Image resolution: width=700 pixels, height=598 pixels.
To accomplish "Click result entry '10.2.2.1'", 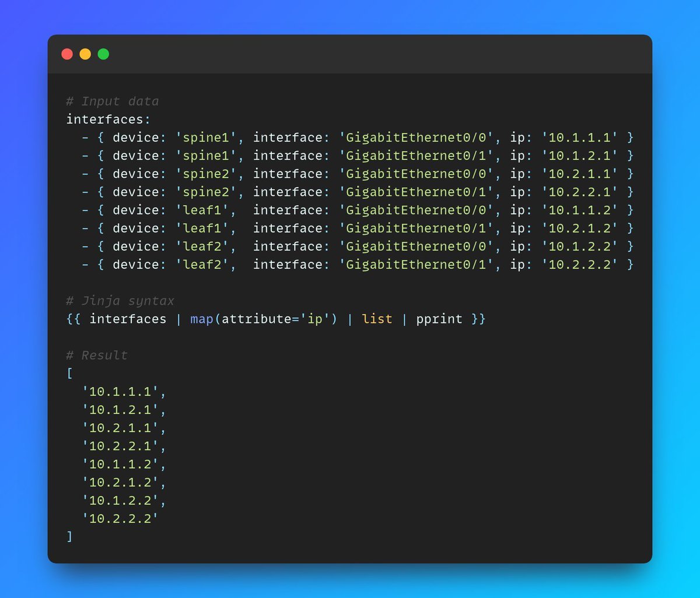I will pyautogui.click(x=120, y=445).
